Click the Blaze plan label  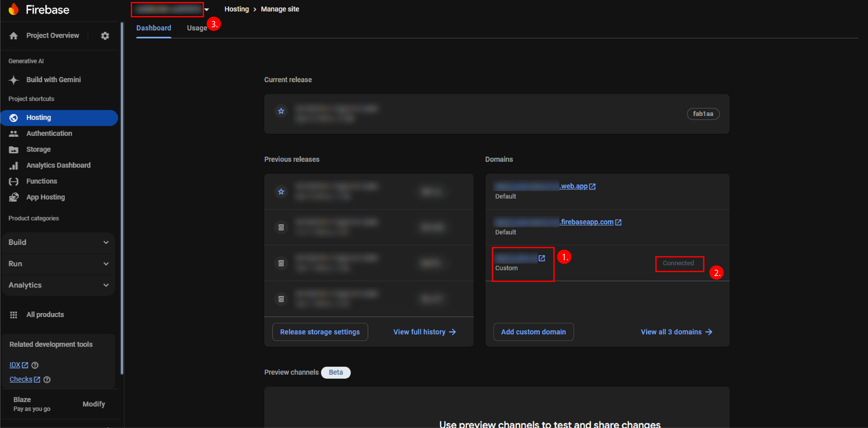(22, 400)
